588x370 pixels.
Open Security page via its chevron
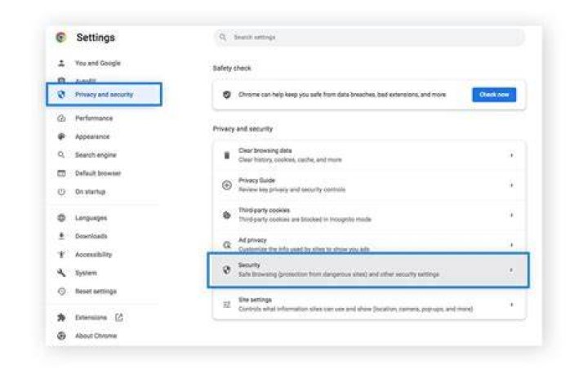click(511, 270)
